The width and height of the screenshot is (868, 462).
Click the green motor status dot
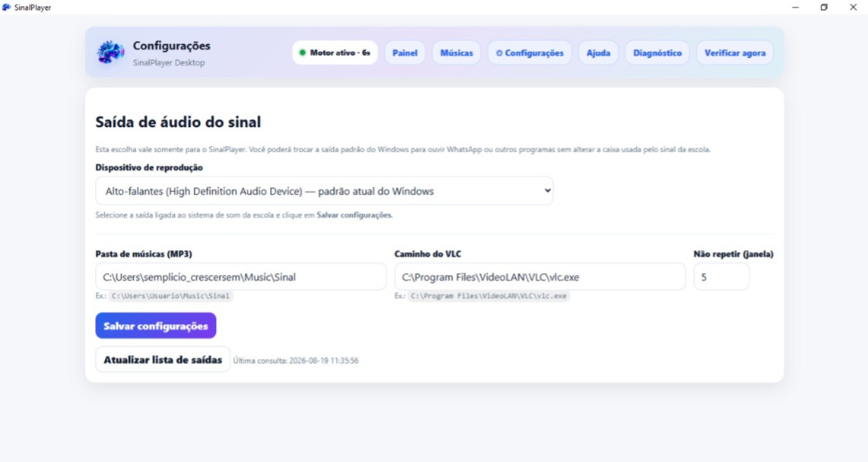(302, 53)
